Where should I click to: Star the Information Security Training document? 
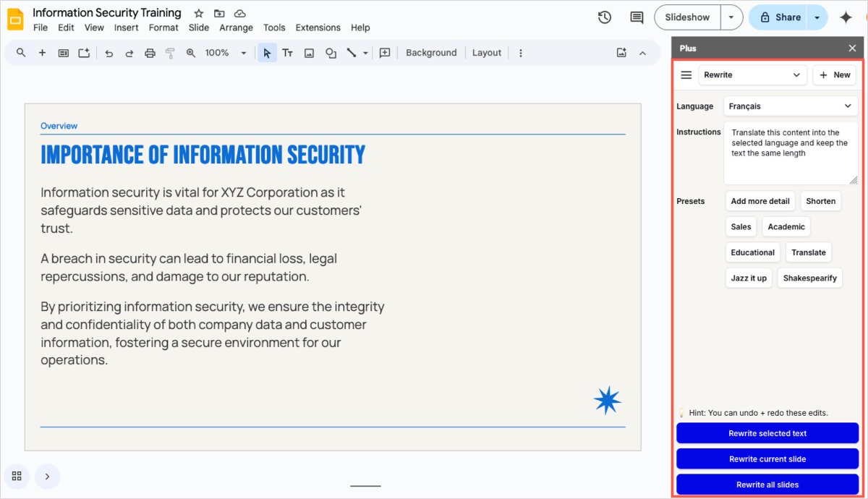(x=199, y=13)
